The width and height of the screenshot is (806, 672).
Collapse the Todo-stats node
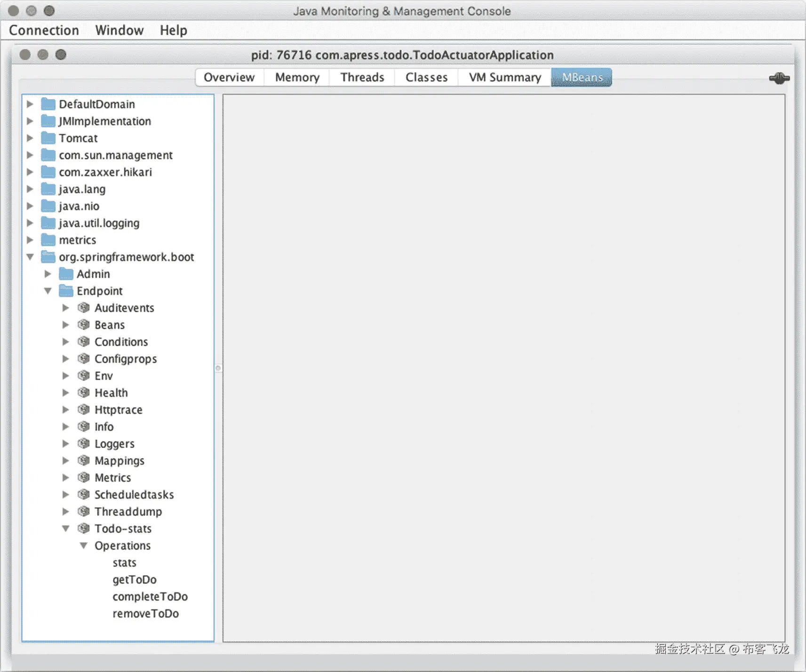[x=66, y=528]
